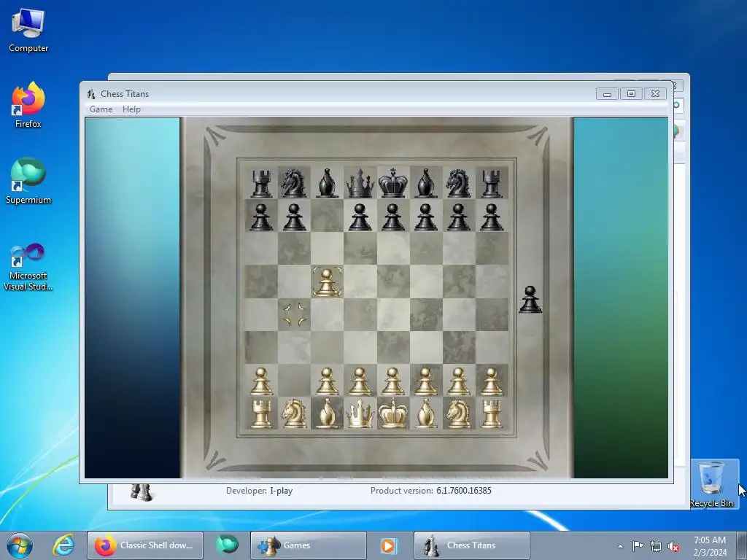Image resolution: width=747 pixels, height=560 pixels.
Task: Select the Supermium desktop shortcut
Action: [28, 181]
